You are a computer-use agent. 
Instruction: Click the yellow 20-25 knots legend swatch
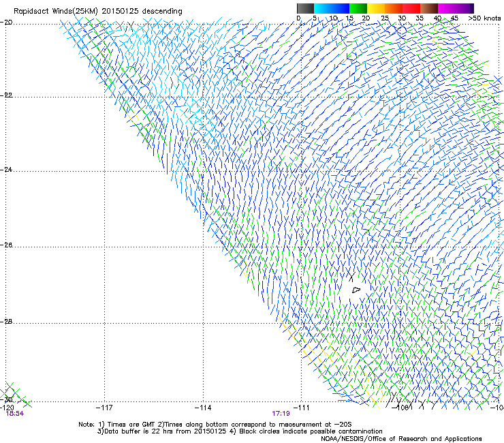coord(376,8)
